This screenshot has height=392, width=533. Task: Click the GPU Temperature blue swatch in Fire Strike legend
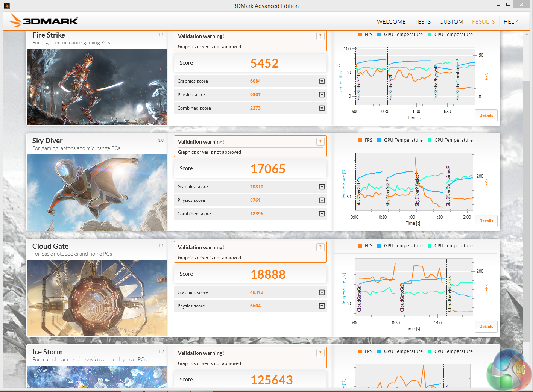point(379,35)
